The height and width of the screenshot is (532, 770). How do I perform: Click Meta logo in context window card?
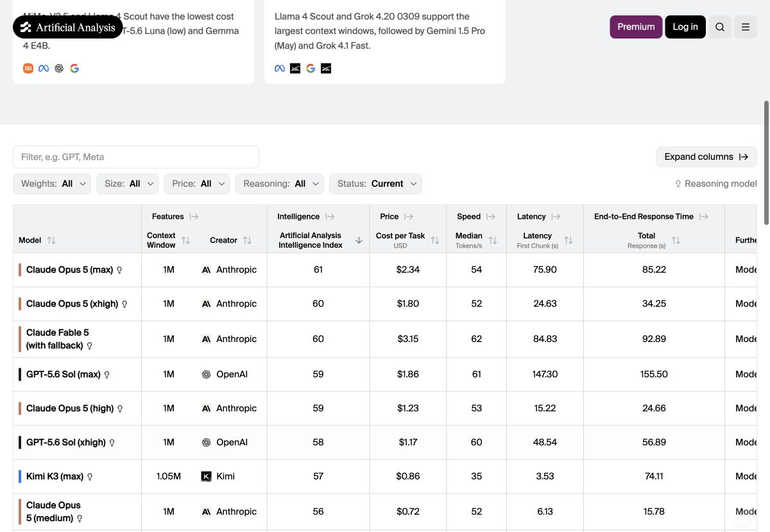coord(280,68)
